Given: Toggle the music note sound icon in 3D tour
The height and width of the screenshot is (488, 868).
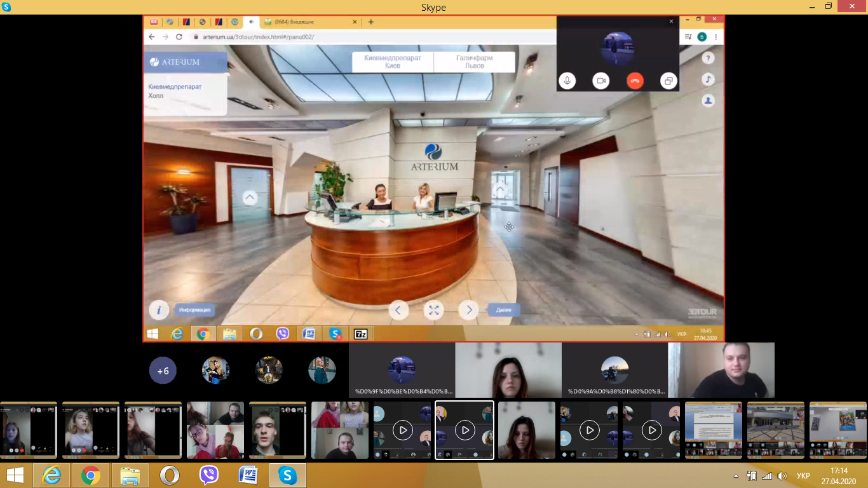Looking at the screenshot, I should coord(708,79).
